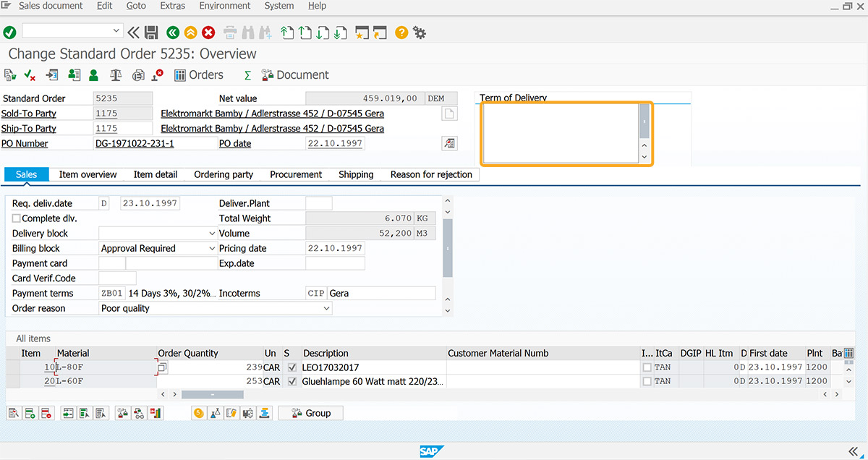
Task: Click the item details magnifier icon
Action: [14, 413]
